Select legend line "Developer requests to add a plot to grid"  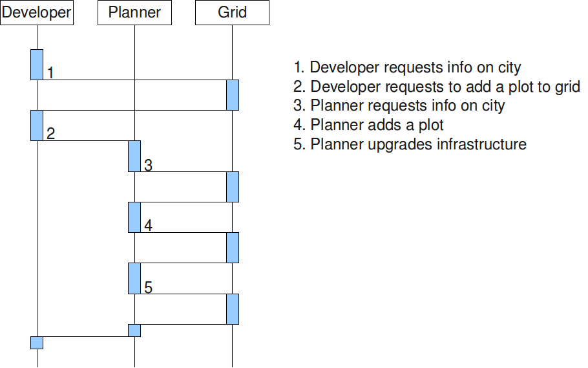tap(437, 87)
